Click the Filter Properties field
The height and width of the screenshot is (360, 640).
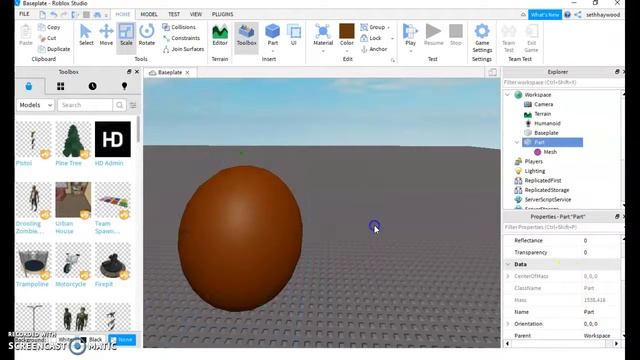562,227
